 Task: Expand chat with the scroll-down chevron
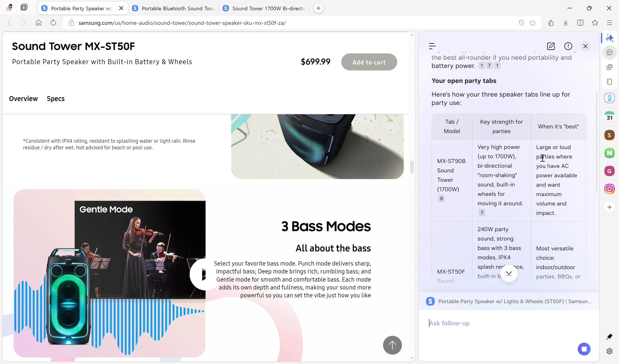pyautogui.click(x=509, y=273)
